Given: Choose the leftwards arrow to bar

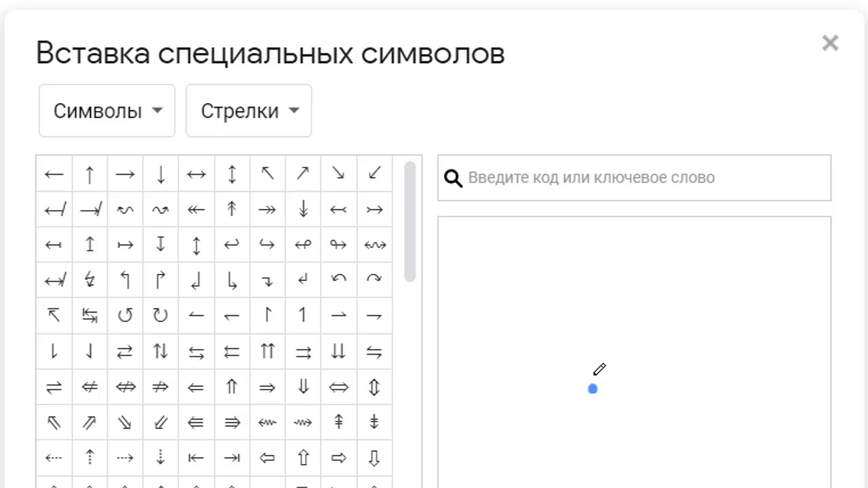Looking at the screenshot, I should pos(196,457).
